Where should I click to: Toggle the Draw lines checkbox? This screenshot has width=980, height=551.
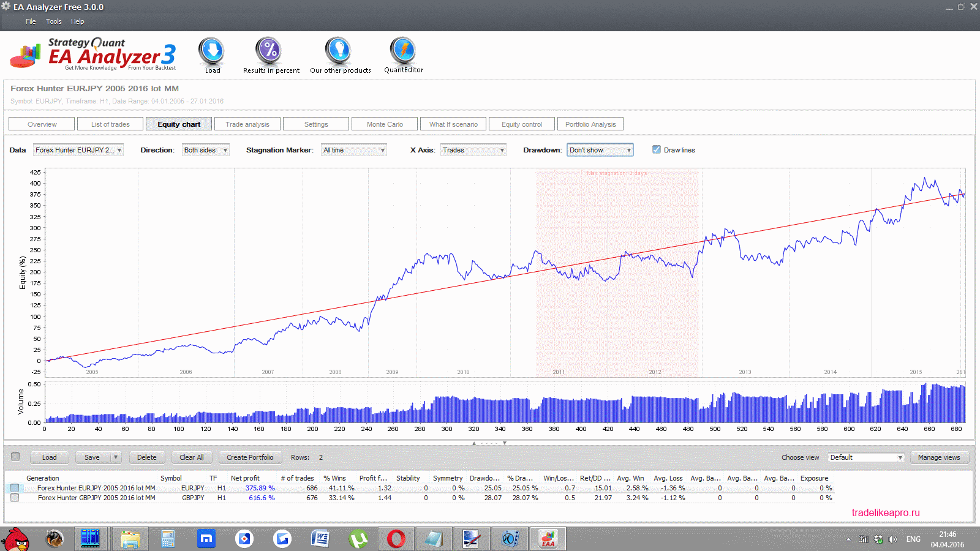point(657,149)
